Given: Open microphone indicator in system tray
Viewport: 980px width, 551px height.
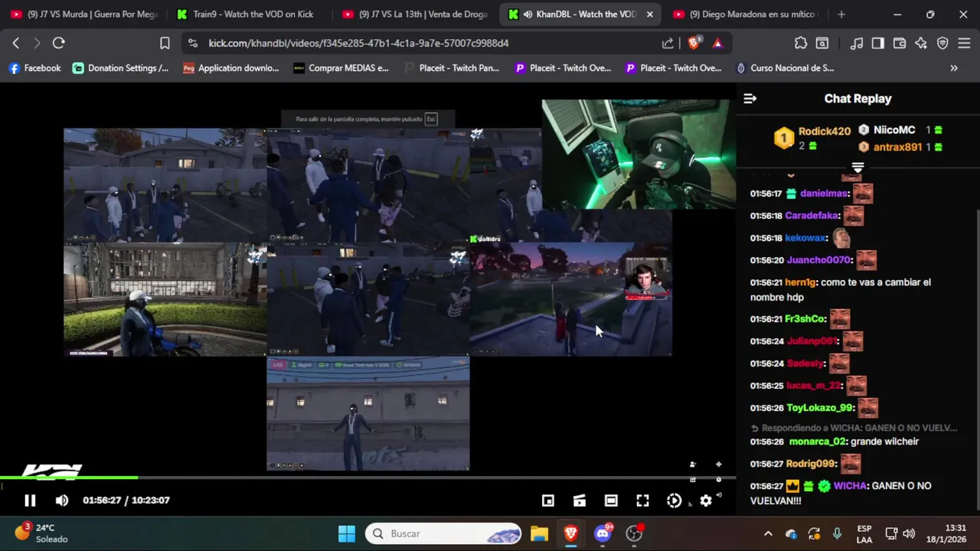Looking at the screenshot, I should tap(837, 533).
